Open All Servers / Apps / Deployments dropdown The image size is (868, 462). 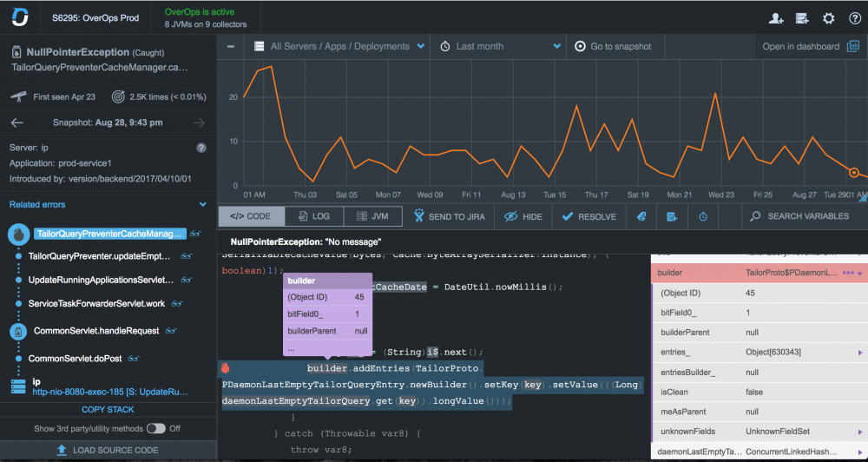[x=339, y=46]
